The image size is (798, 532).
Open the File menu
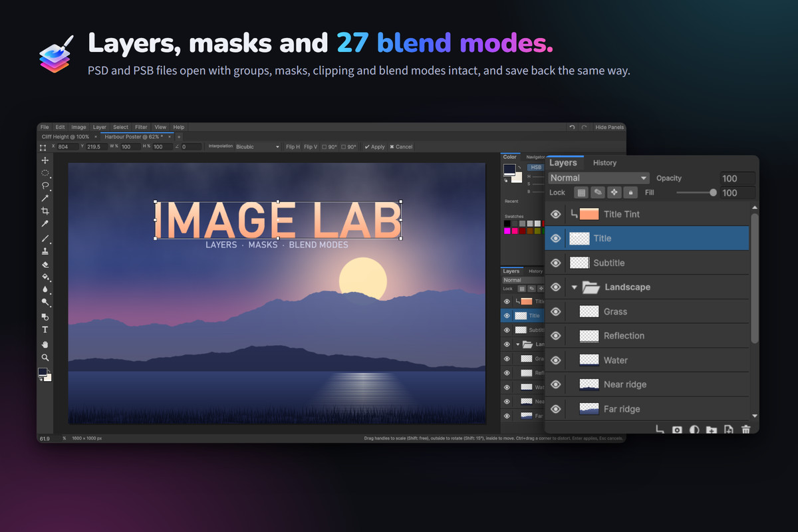point(45,127)
